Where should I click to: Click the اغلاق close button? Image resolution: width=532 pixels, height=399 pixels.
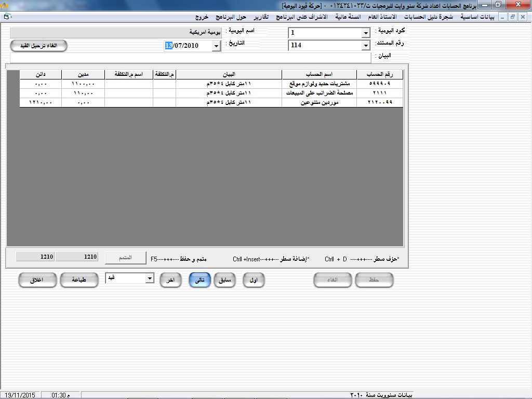pyautogui.click(x=37, y=280)
